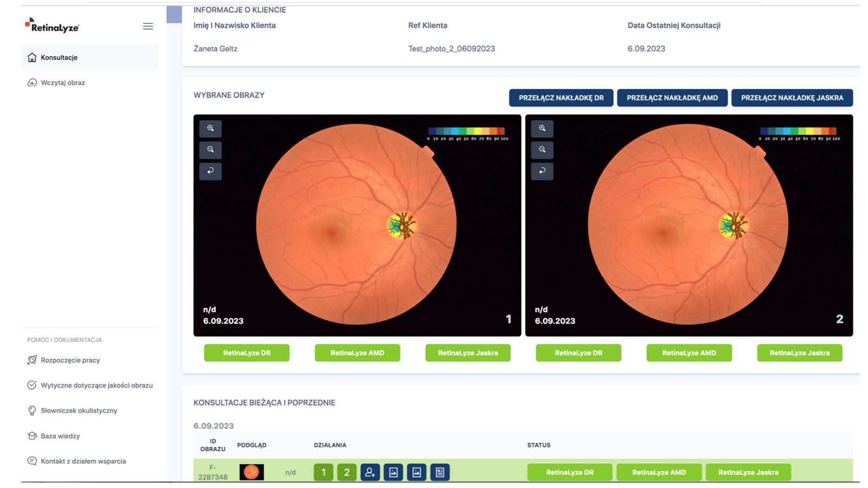Toggle the Jaskra overlay with Przełącz nakładkę Jaskra
The height and width of the screenshot is (488, 868).
coord(792,98)
